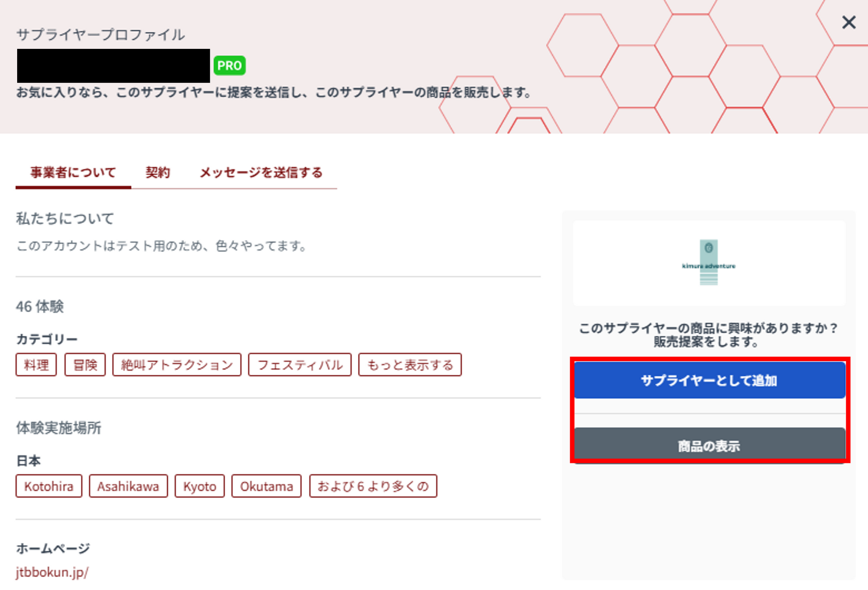Click the kimura adventure logo thumbnail
Screen dimensions: 868x590
coord(708,263)
